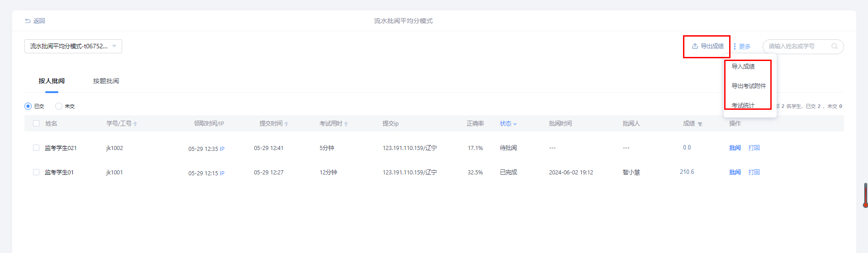The height and width of the screenshot is (253, 868).
Task: Click the three-dot 更多 icon
Action: pos(735,47)
